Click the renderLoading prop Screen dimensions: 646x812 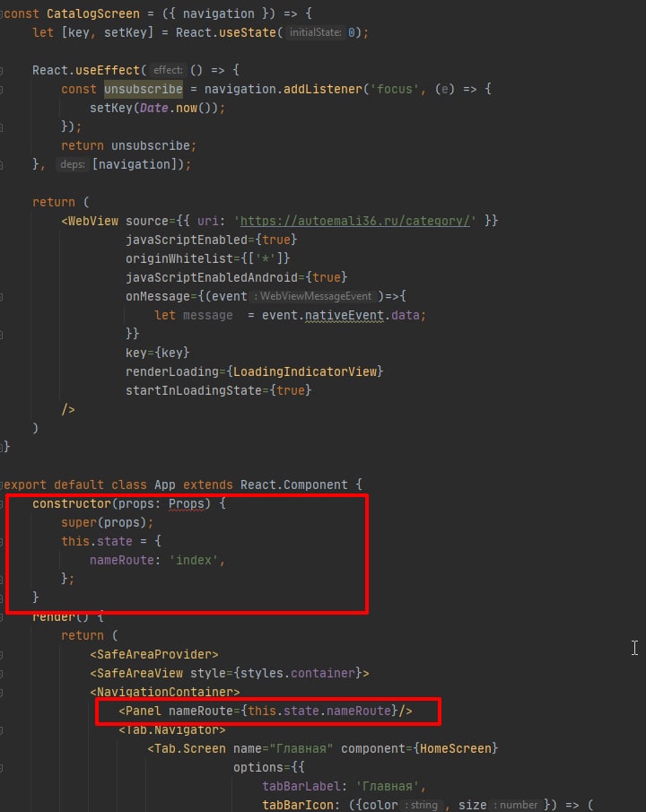[172, 371]
